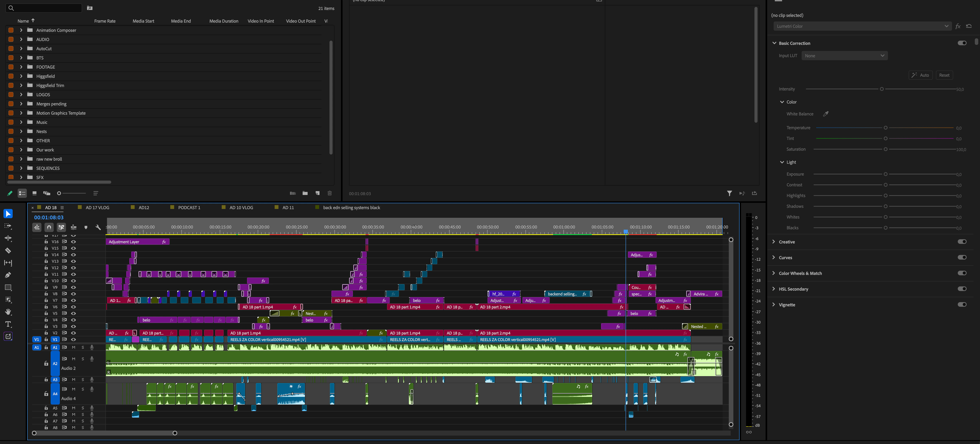Select the Slip tool

tap(8, 263)
